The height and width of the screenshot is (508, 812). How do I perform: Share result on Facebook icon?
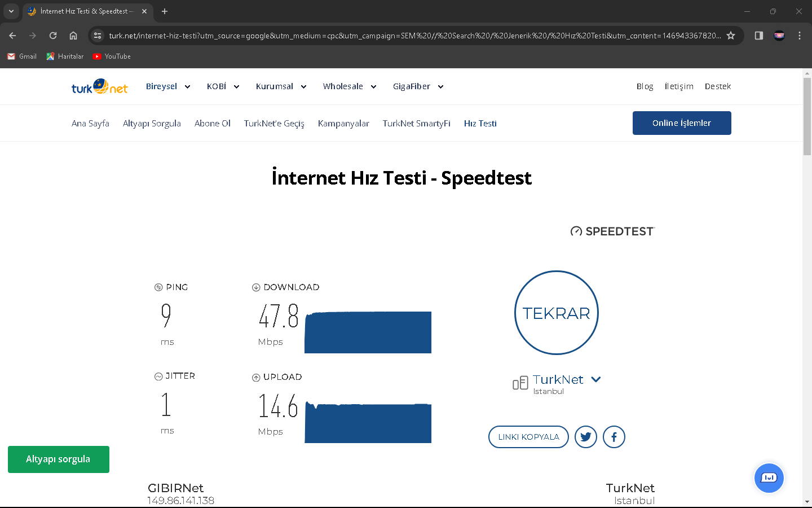[614, 437]
